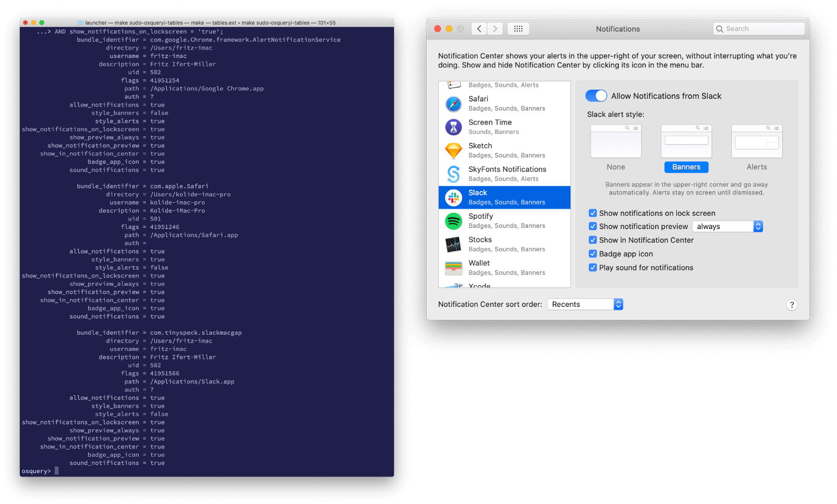Click the SkyFonts Notifications icon

point(453,174)
